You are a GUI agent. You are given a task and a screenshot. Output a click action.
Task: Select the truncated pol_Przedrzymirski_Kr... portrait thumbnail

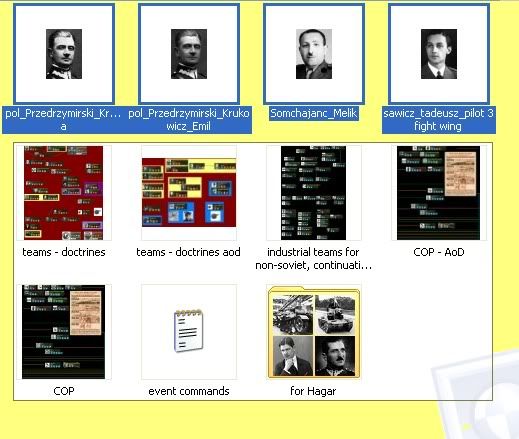pyautogui.click(x=64, y=54)
